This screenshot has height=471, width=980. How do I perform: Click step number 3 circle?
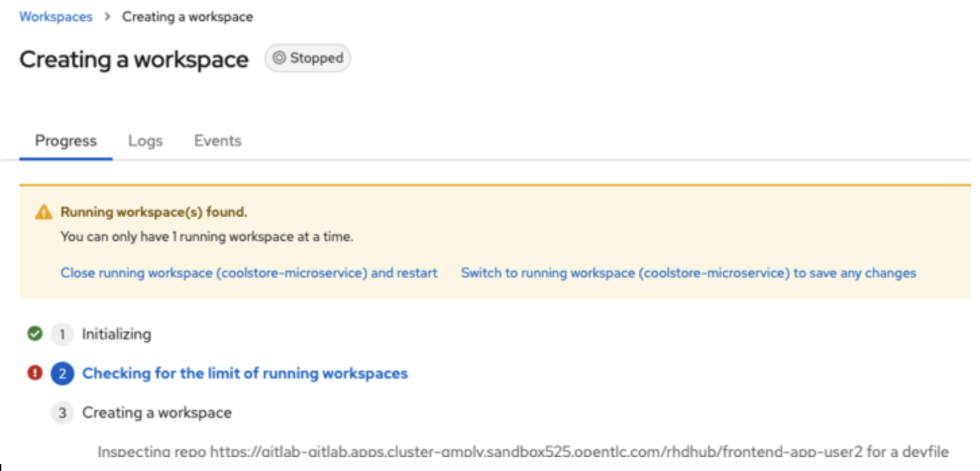coord(62,412)
